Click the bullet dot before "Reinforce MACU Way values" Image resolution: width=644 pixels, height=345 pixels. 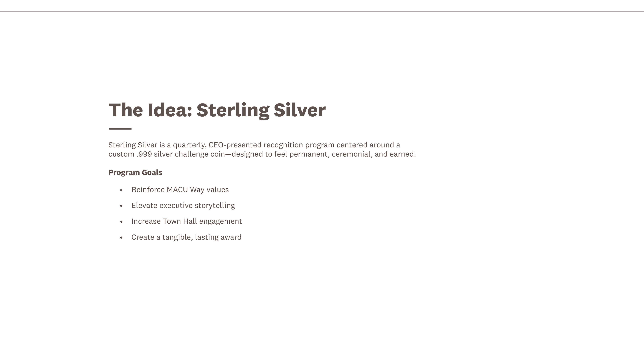tap(121, 190)
